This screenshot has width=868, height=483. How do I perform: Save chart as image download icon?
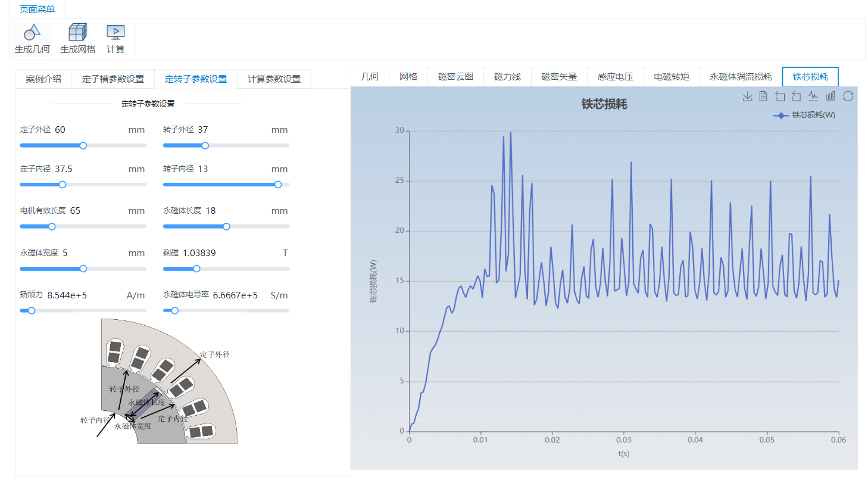pos(748,96)
